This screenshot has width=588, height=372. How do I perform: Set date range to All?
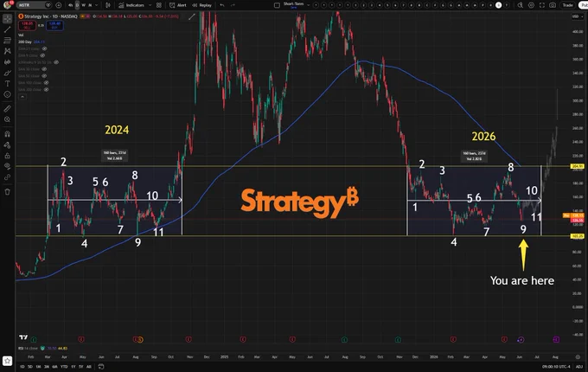click(x=89, y=367)
